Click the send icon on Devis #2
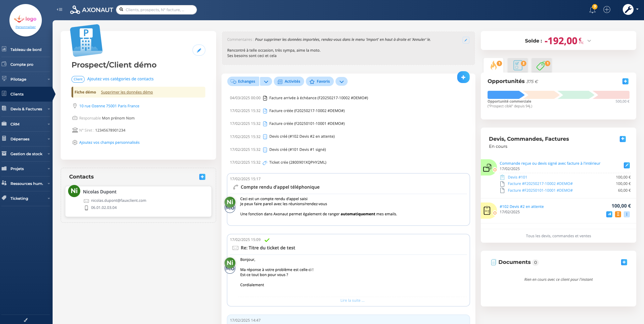644x324 pixels. [609, 214]
